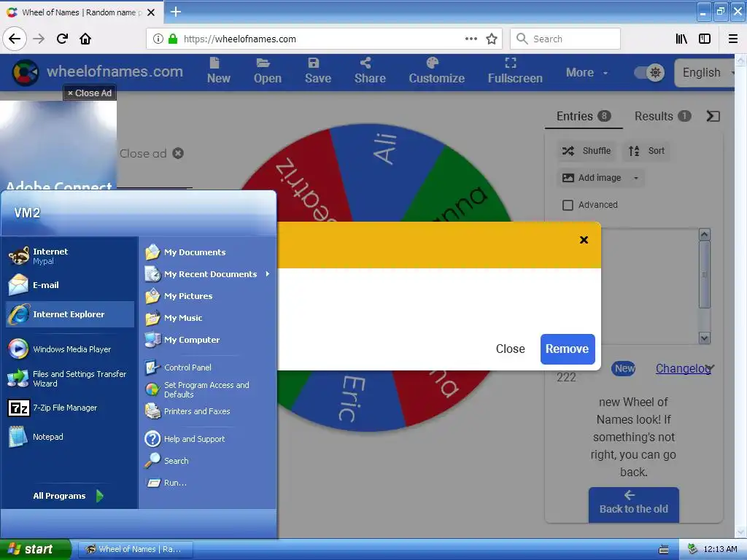Click the Close ad circle icon

point(178,153)
